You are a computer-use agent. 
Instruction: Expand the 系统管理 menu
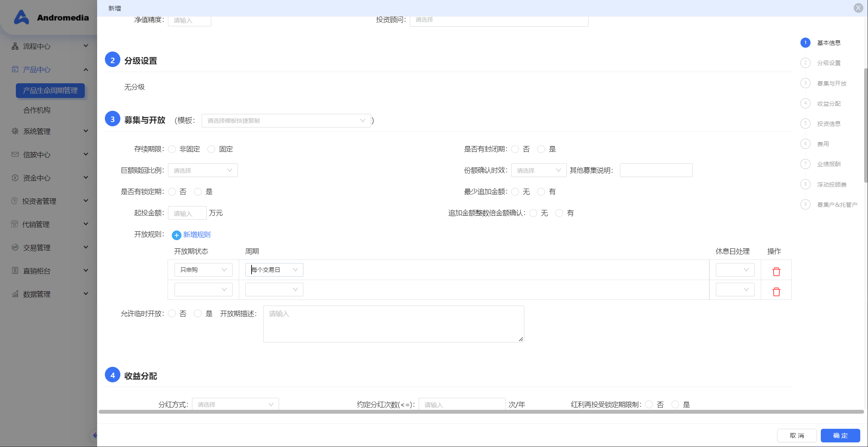[x=86, y=131]
